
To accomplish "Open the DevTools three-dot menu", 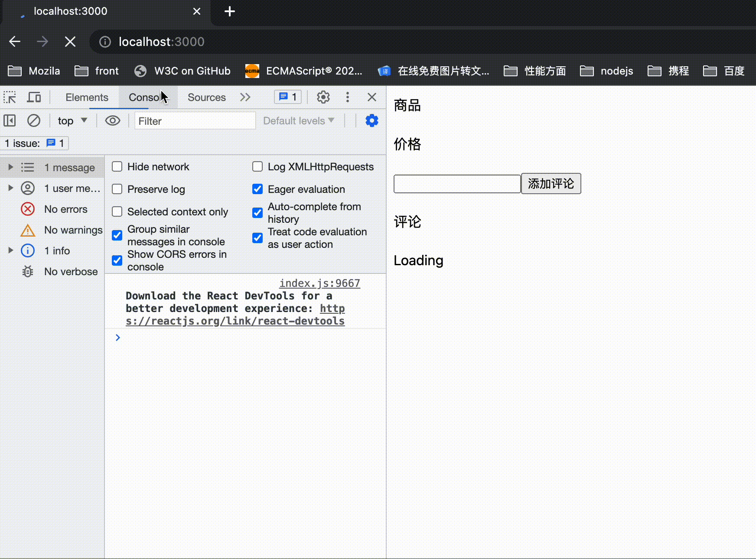I will coord(348,97).
